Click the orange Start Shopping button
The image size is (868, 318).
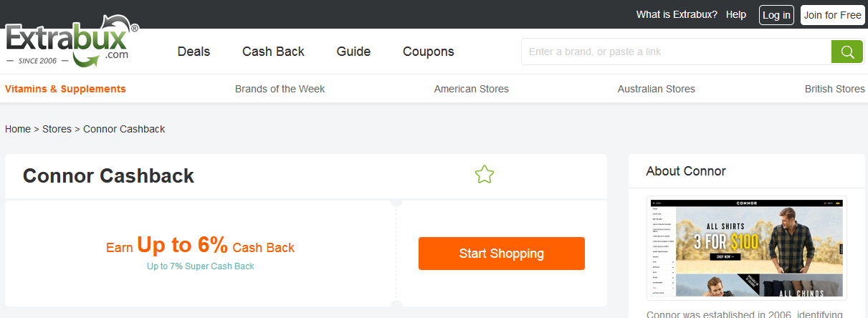[501, 254]
